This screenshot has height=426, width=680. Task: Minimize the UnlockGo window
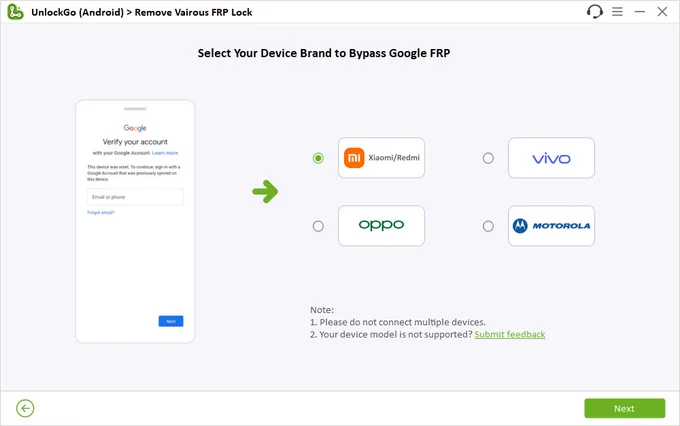click(x=640, y=12)
